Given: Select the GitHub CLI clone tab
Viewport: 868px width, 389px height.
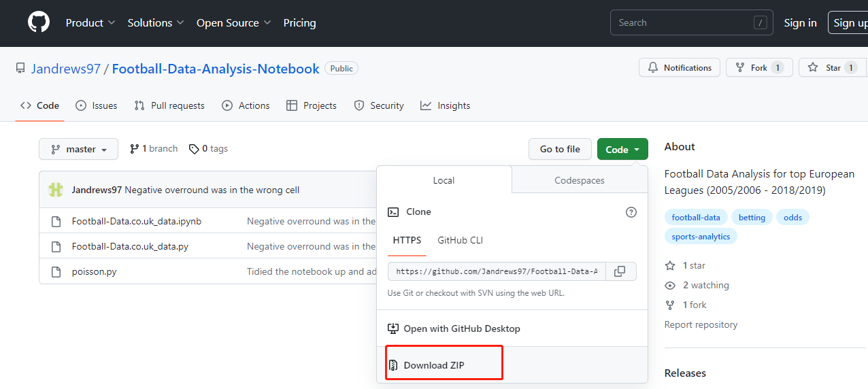Looking at the screenshot, I should [x=461, y=240].
